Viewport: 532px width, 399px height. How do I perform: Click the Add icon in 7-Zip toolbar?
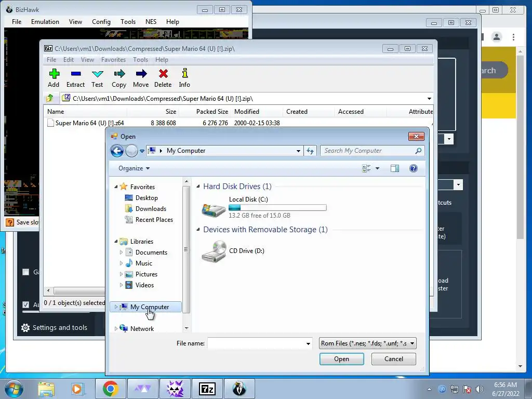tap(54, 74)
